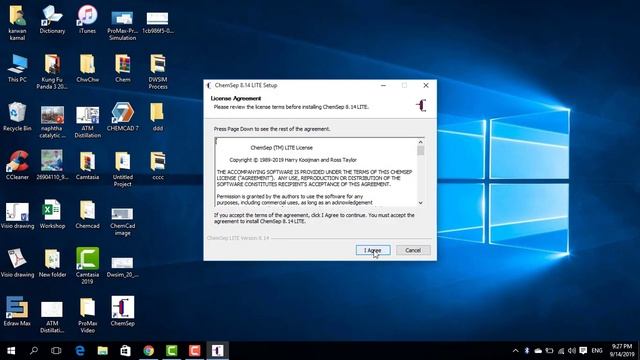Select the ProMax Video folder
Image resolution: width=640 pixels, height=360 pixels.
pyautogui.click(x=87, y=314)
